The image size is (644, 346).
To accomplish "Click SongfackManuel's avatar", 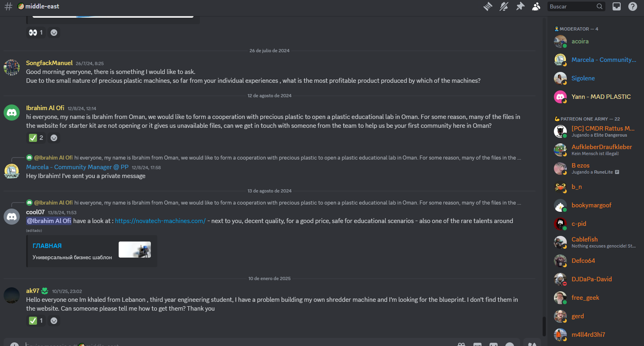I will click(x=12, y=68).
